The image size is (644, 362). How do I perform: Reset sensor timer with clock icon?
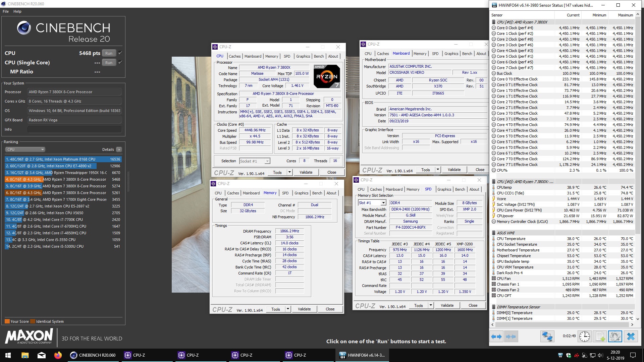point(584,336)
